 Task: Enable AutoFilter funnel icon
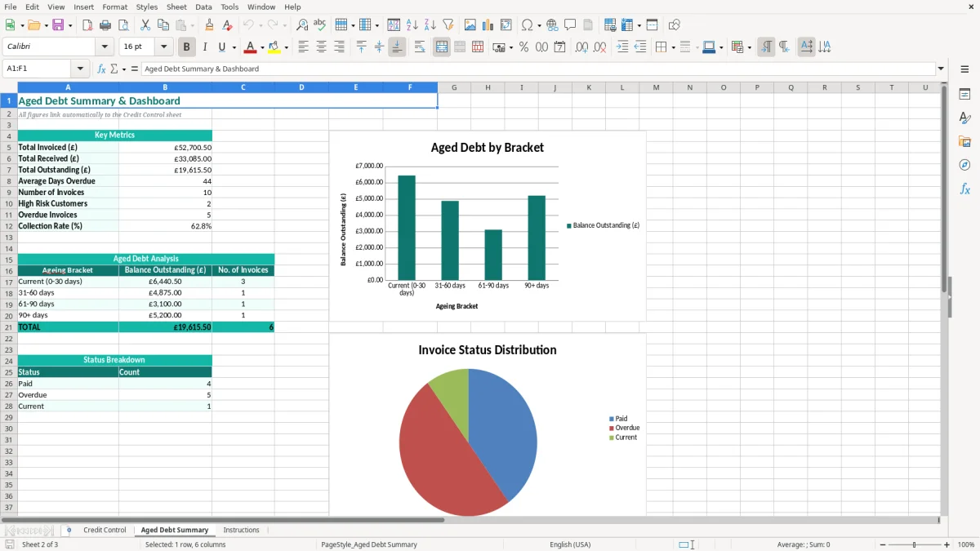pyautogui.click(x=448, y=25)
